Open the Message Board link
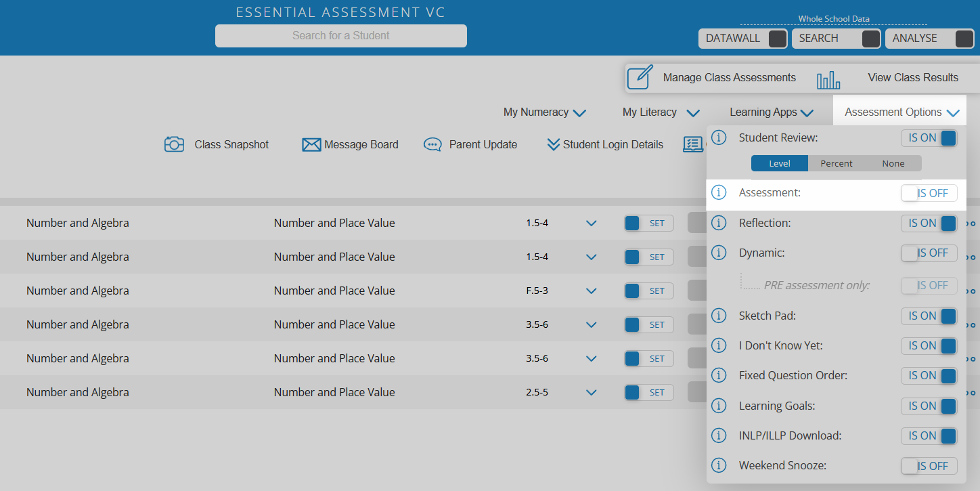Screen dimensions: 980x491 [x=361, y=144]
